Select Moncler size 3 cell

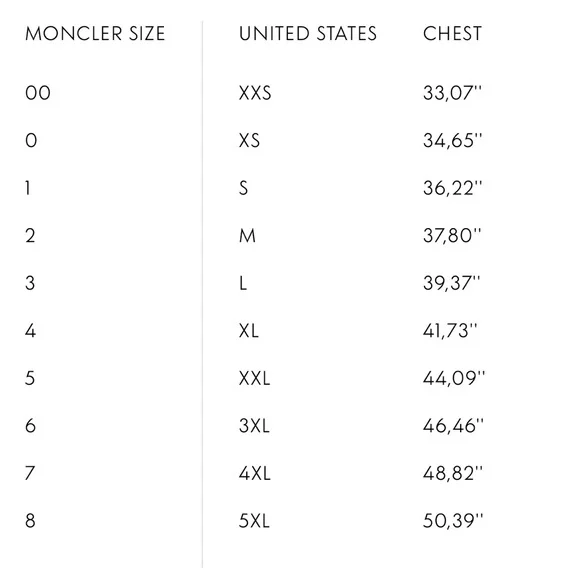click(x=30, y=283)
